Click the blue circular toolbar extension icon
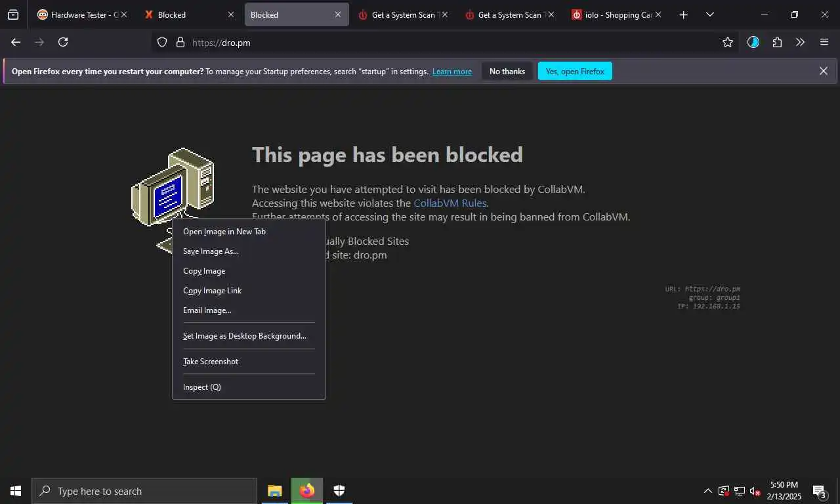 (x=753, y=43)
